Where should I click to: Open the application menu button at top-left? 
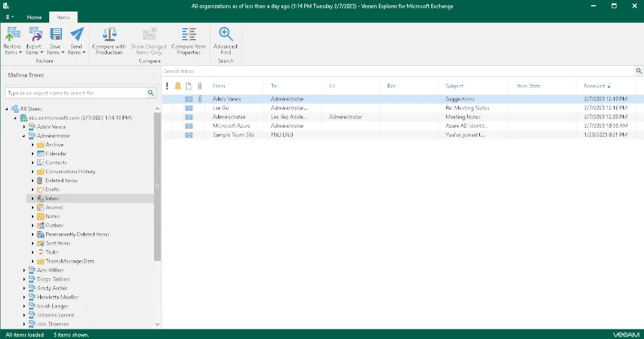10,17
